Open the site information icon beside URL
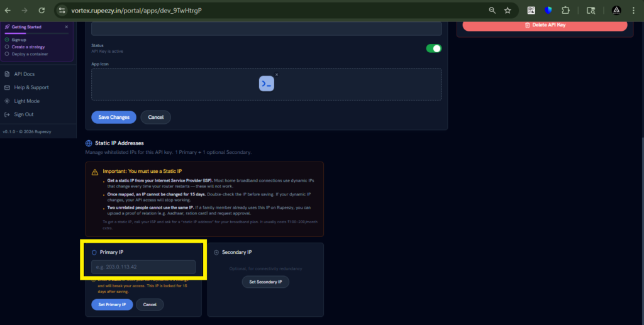 coord(61,11)
